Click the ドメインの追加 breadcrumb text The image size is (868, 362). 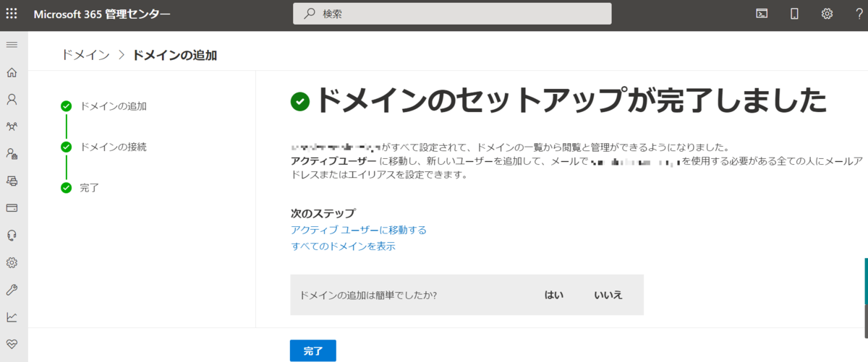(x=175, y=55)
